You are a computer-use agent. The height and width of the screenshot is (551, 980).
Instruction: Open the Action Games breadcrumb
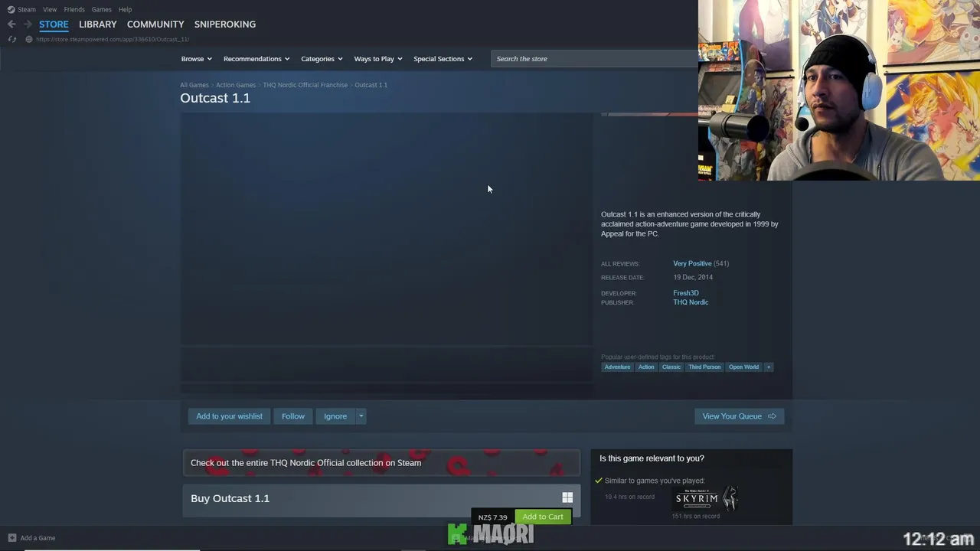236,85
